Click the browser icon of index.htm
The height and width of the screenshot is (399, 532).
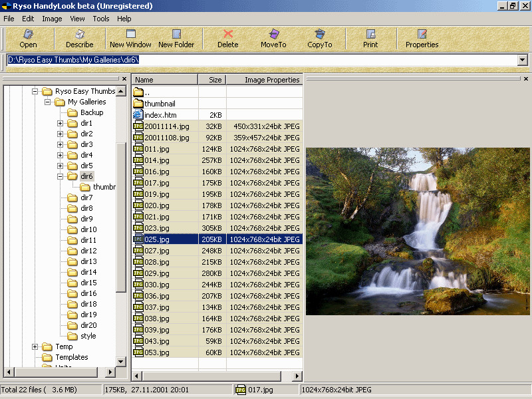tap(138, 114)
